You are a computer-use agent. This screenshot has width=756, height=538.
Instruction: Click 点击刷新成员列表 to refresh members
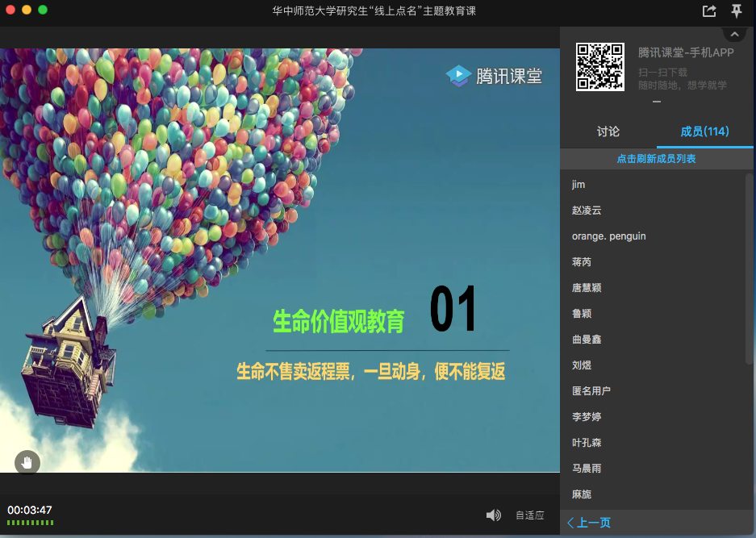click(656, 159)
